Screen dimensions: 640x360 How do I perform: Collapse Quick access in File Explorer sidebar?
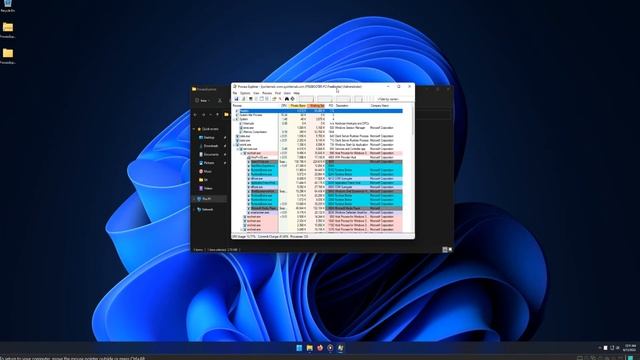pos(194,129)
